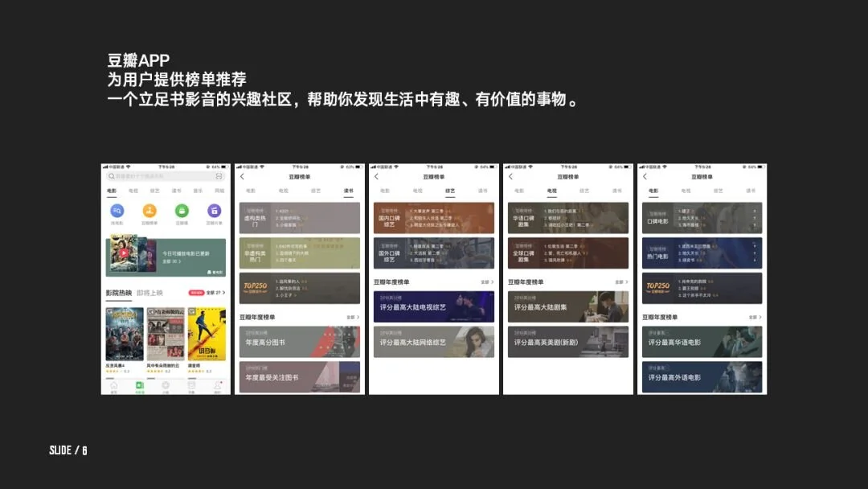Open the orange 豆瓣榜单 icon on home screen
This screenshot has width=868, height=489.
pyautogui.click(x=149, y=211)
